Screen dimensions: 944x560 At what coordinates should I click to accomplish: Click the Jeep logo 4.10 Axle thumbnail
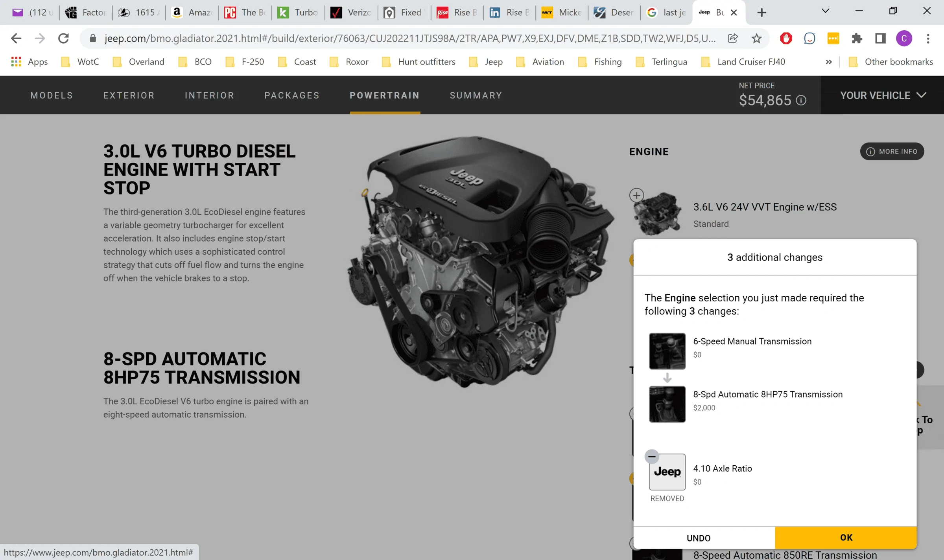pyautogui.click(x=667, y=472)
